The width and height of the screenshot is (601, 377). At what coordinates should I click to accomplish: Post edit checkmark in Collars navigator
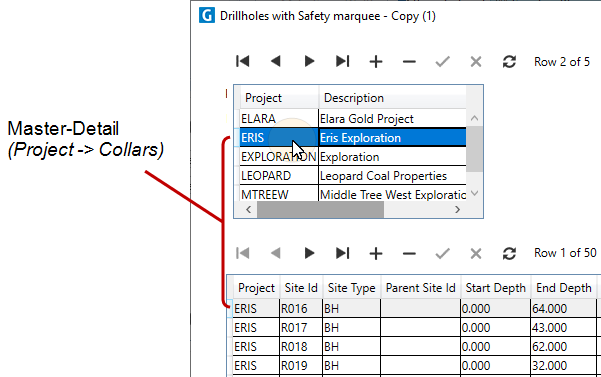point(442,253)
